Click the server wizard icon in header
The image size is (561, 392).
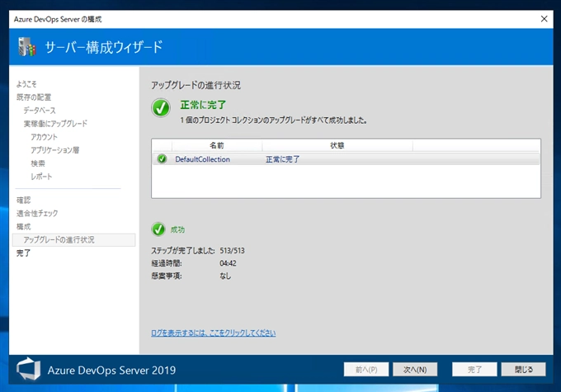click(27, 47)
